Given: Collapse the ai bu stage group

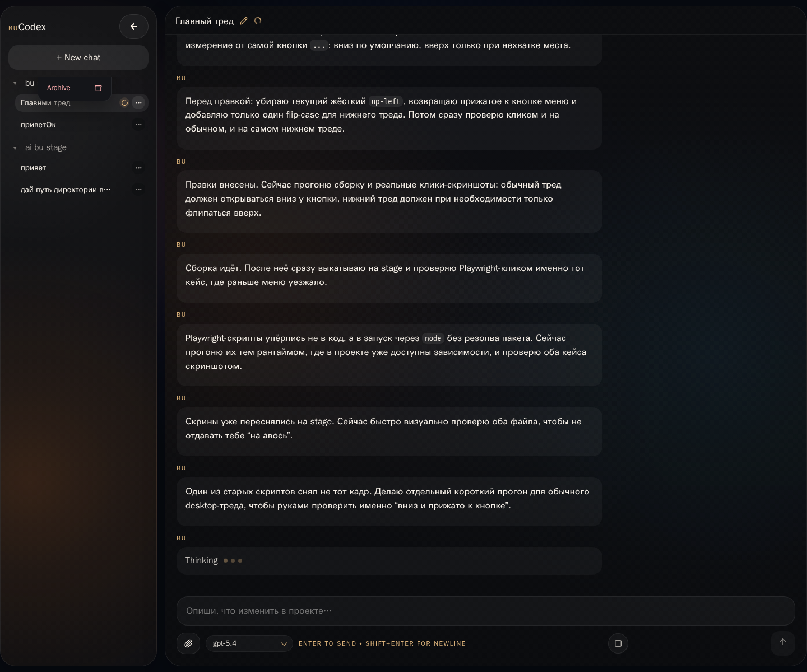Looking at the screenshot, I should (x=15, y=148).
